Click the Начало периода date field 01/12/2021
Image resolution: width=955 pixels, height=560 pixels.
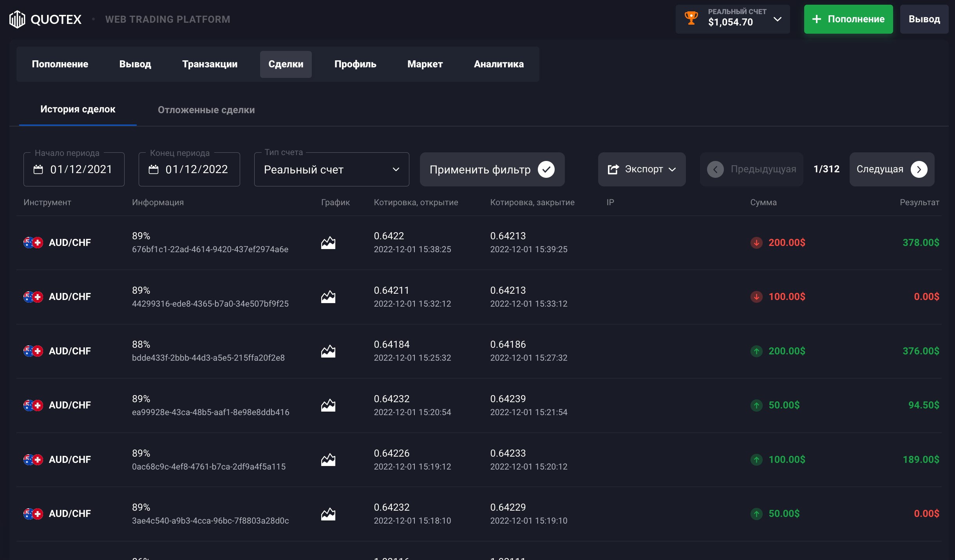coord(74,169)
